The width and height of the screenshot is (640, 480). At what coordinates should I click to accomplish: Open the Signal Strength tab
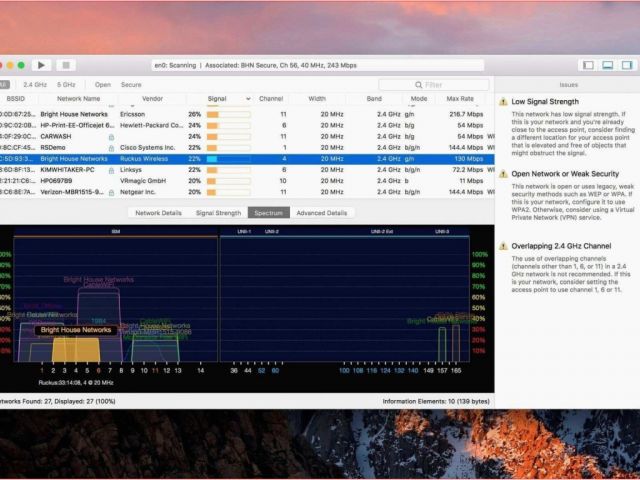[x=218, y=213]
